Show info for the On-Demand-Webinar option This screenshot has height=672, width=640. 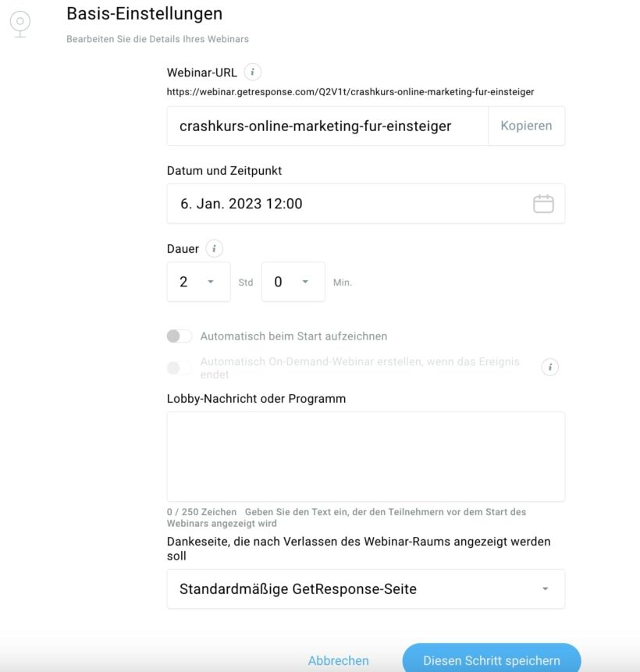(550, 368)
